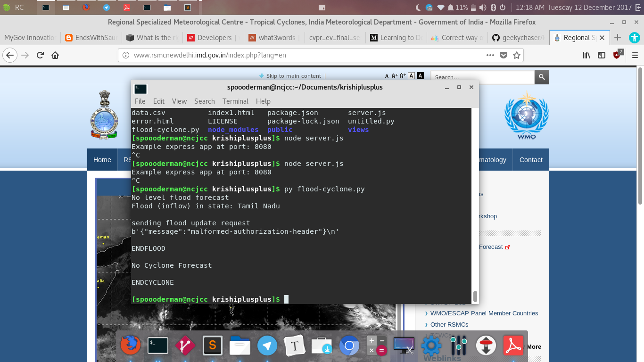Viewport: 644px width, 362px height.
Task: Click Contact in website navigation
Action: coord(531,160)
